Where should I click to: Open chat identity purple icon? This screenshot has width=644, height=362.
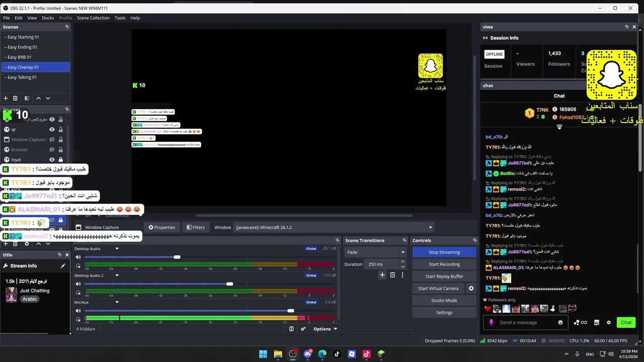(492, 323)
